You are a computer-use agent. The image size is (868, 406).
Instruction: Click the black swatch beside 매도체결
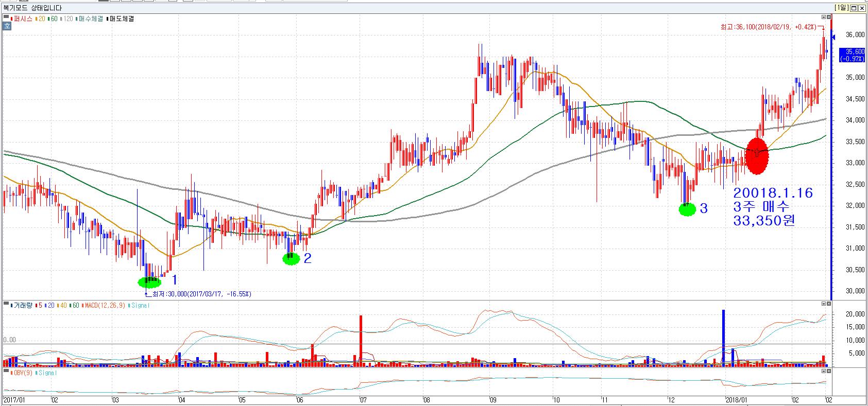(x=108, y=19)
